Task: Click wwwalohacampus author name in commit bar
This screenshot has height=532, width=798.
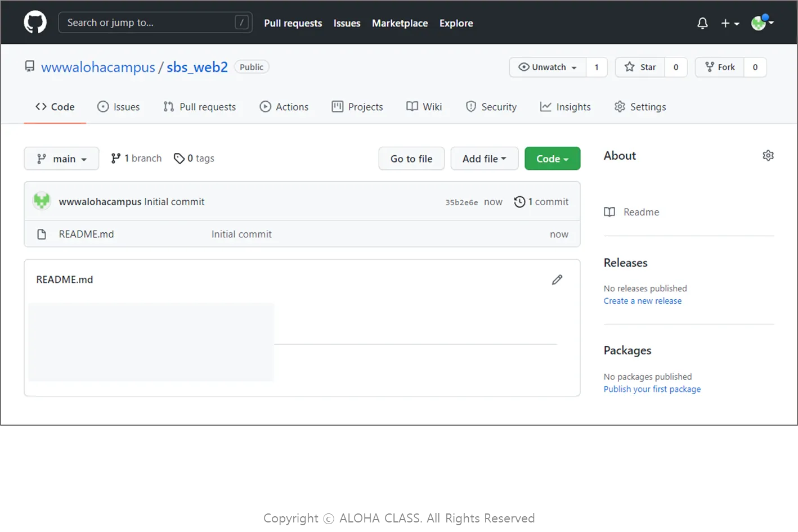Action: 100,201
